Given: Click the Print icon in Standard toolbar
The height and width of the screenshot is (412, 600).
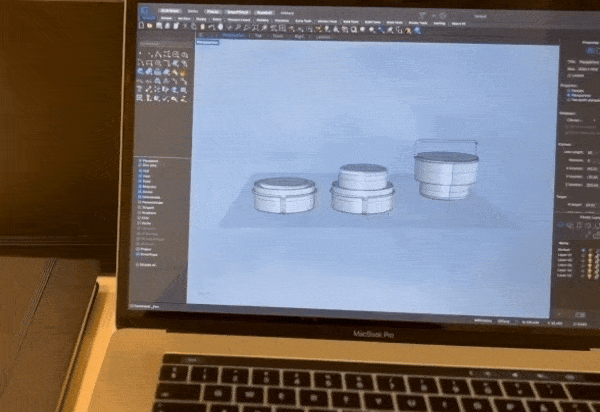Looking at the screenshot, I should coord(167,26).
